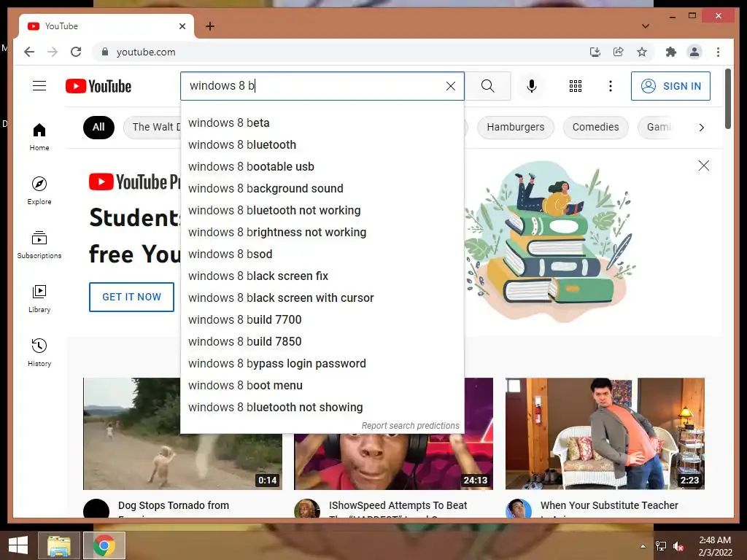Choose suggestion windows 8 boot menu

[x=322, y=386]
